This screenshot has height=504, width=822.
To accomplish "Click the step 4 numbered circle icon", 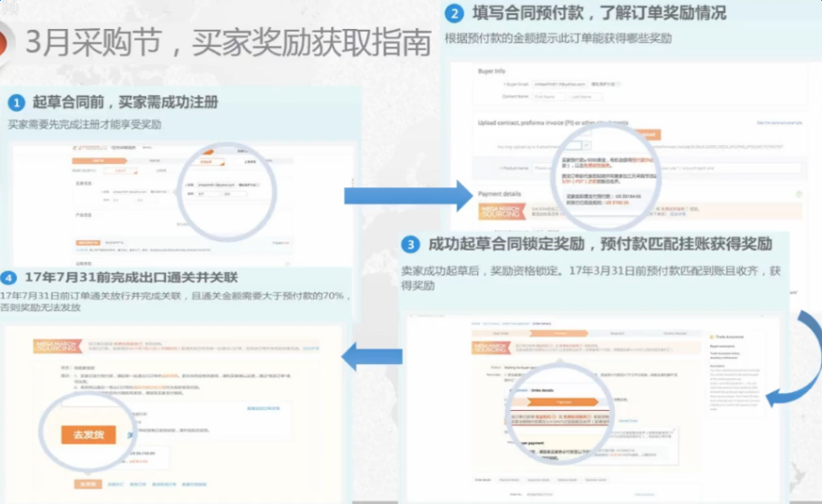I will [9, 278].
